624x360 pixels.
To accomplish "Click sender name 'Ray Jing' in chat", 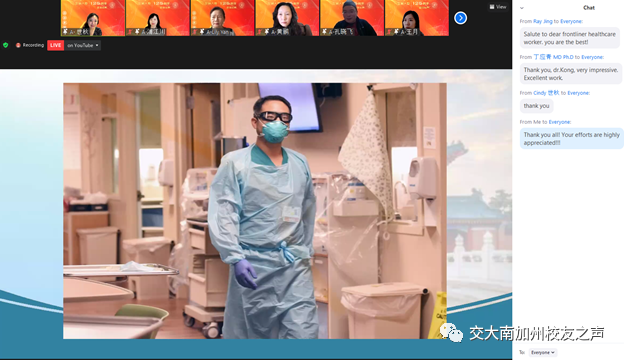I will click(542, 21).
